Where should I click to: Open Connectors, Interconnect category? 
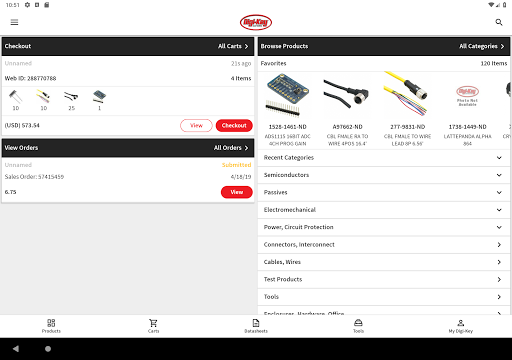tap(384, 244)
